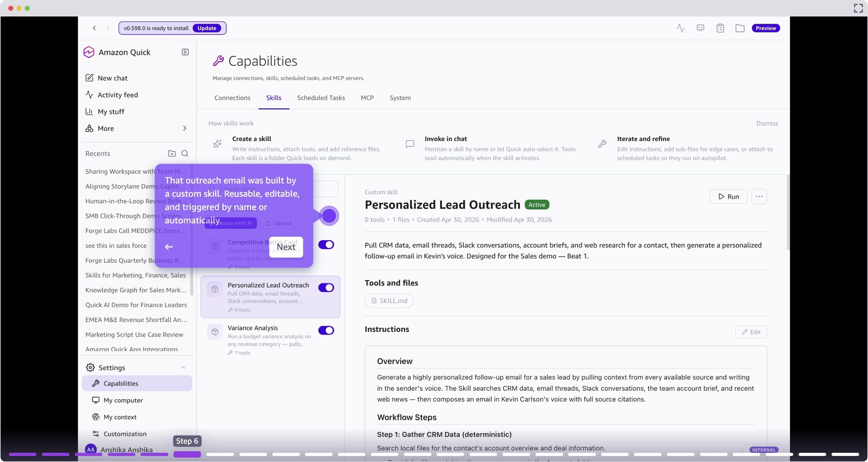Open 'Quick AI Demo for Finance Leaders' chat
This screenshot has width=868, height=462.
pyautogui.click(x=136, y=305)
